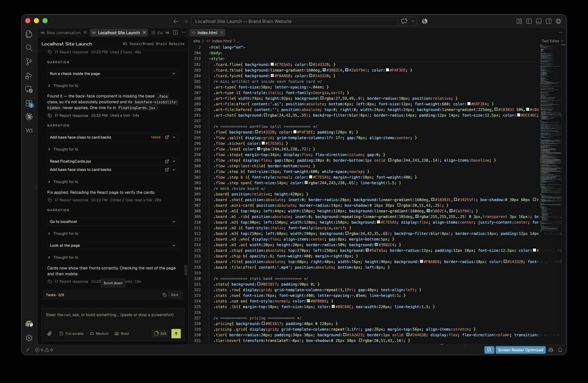
Task: Toggle the bottom panel visibility
Action: (x=539, y=21)
